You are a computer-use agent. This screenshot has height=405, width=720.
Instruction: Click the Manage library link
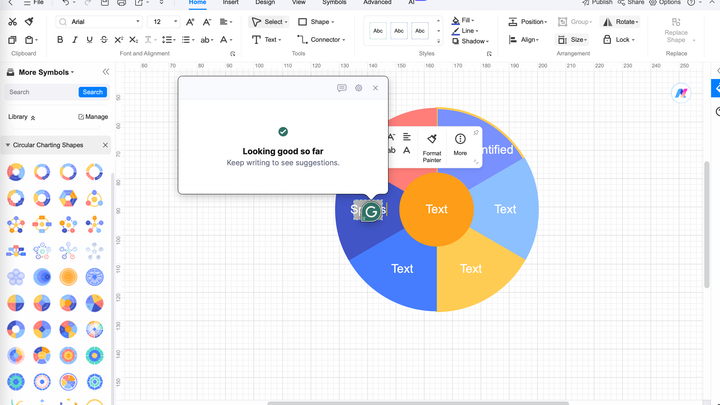click(x=93, y=117)
